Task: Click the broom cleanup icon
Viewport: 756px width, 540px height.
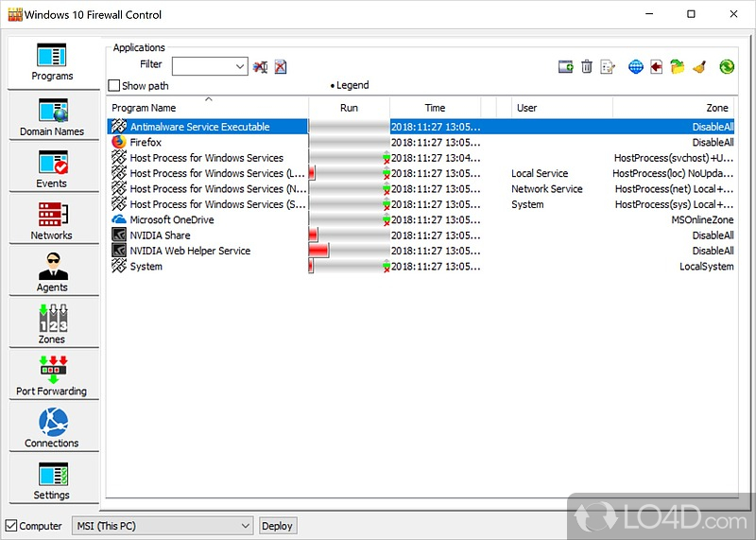Action: point(699,66)
